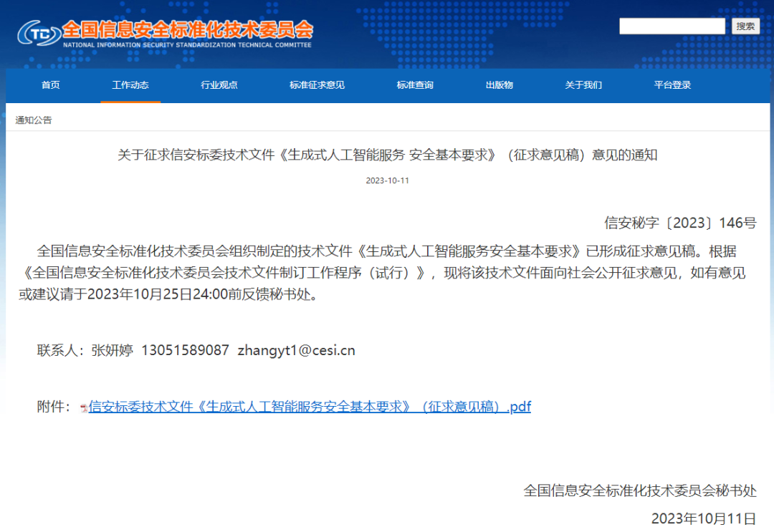The height and width of the screenshot is (532, 774).
Task: Open the 首页 navigation item
Action: pyautogui.click(x=51, y=84)
